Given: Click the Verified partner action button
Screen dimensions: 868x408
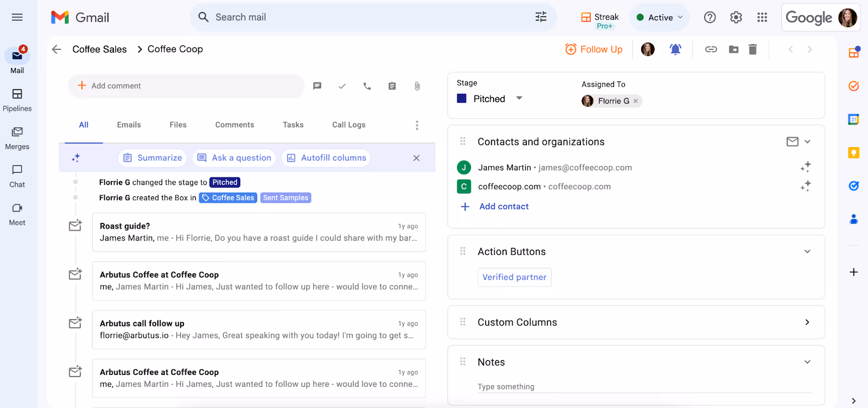Looking at the screenshot, I should (x=514, y=277).
